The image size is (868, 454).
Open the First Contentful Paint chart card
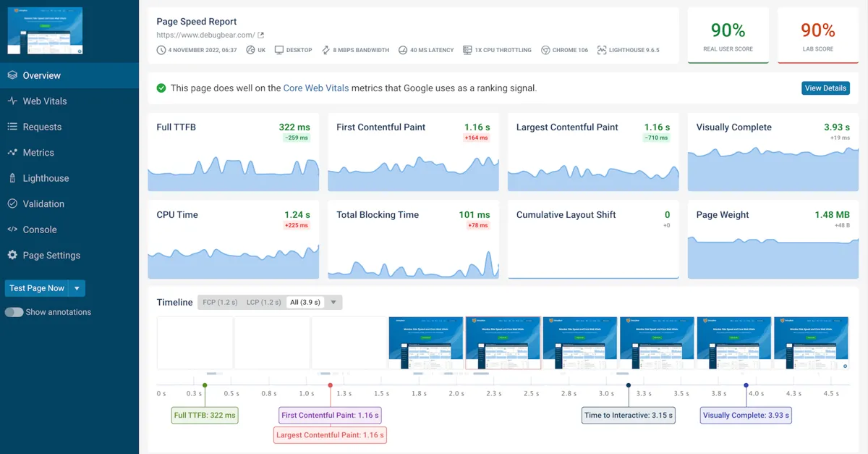(x=413, y=152)
